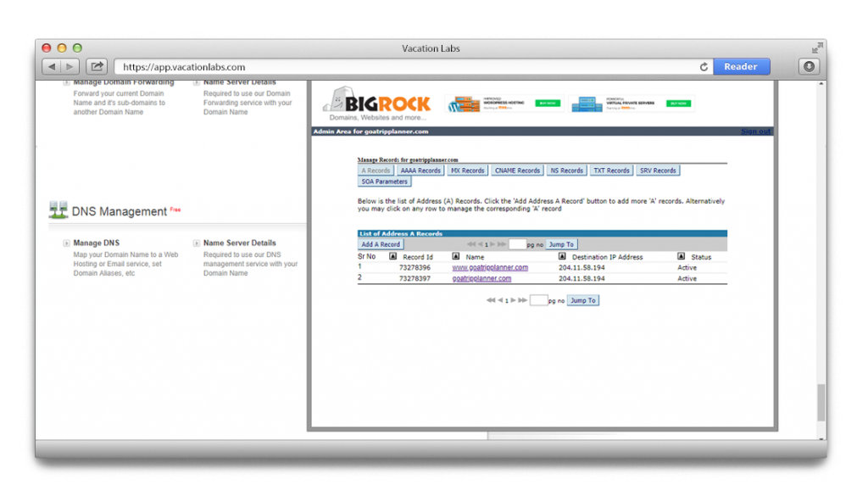Expand Name Server Details under DNS Management
The width and height of the screenshot is (868, 497).
[x=197, y=243]
